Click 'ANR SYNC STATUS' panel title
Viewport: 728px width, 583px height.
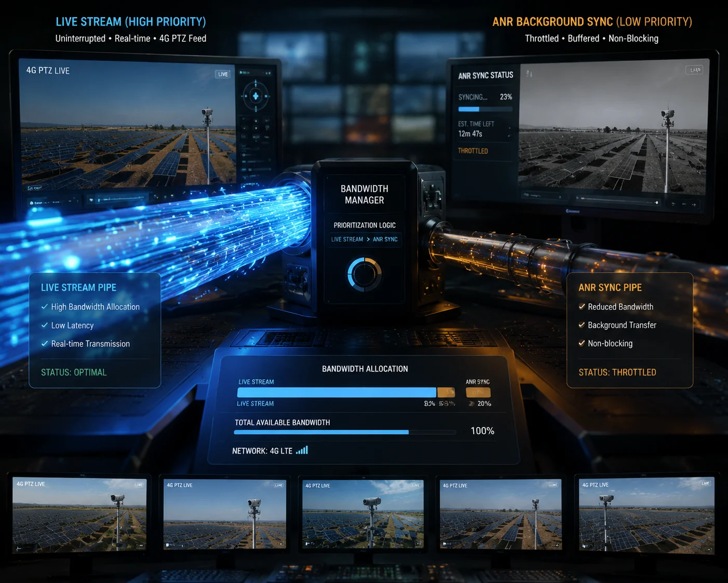[x=486, y=75]
